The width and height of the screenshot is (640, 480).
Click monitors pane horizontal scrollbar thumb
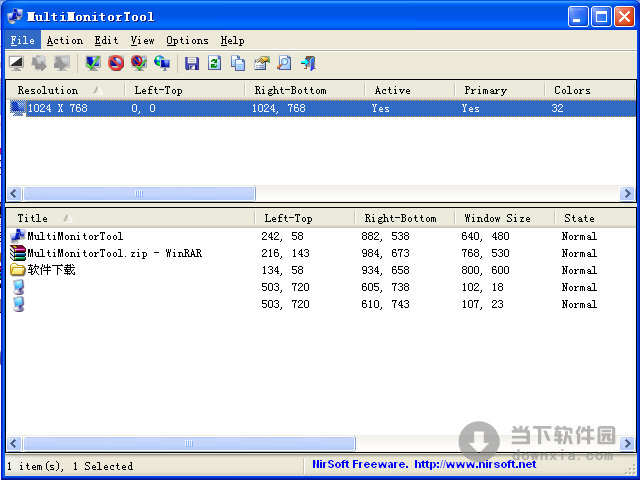(x=139, y=193)
